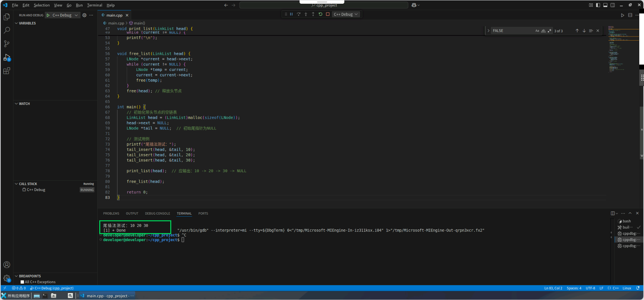The height and width of the screenshot is (300, 644).
Task: Open the Run and Debug view icon
Action: coord(7,58)
